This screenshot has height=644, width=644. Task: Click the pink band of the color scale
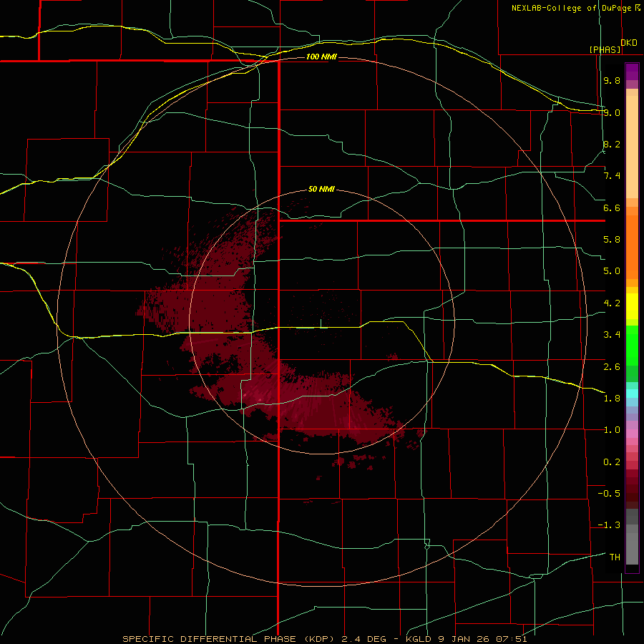click(632, 434)
